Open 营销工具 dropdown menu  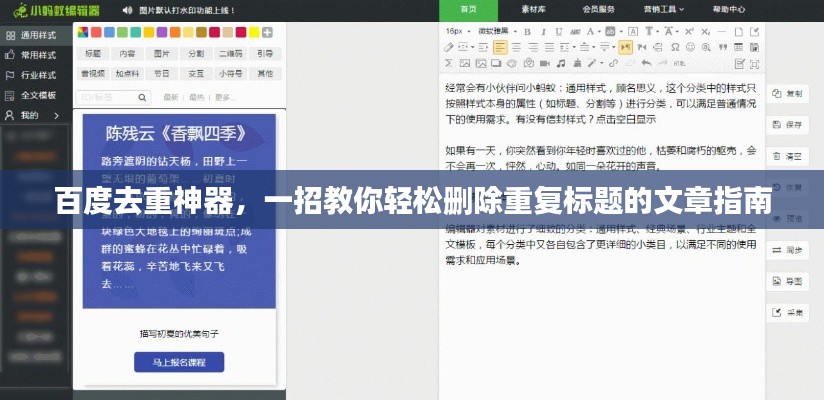(664, 9)
